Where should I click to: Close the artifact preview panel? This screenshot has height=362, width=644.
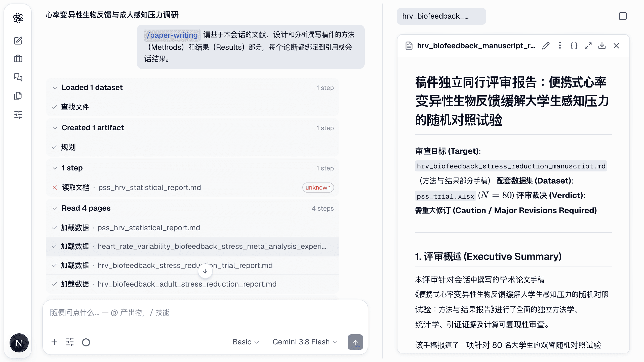tap(616, 46)
